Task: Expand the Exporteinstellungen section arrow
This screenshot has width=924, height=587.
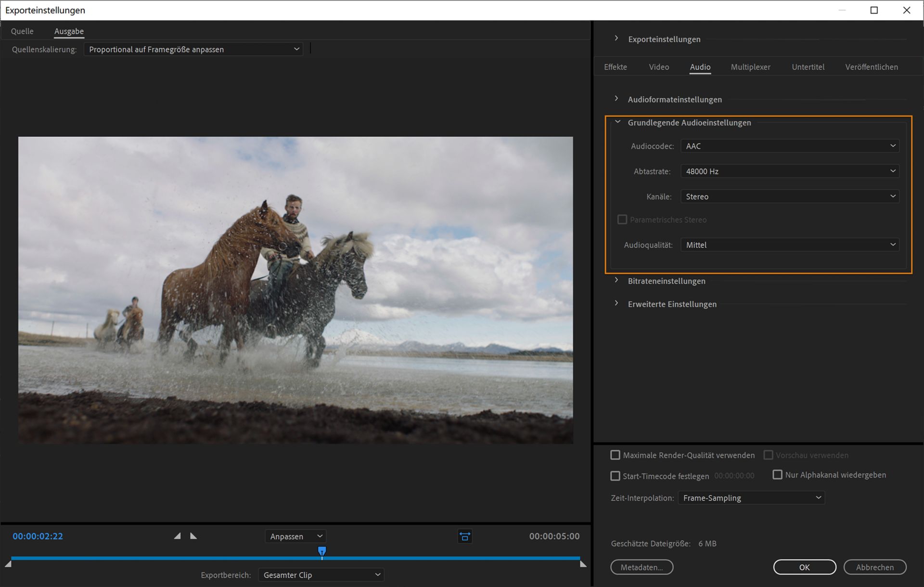Action: coord(616,39)
